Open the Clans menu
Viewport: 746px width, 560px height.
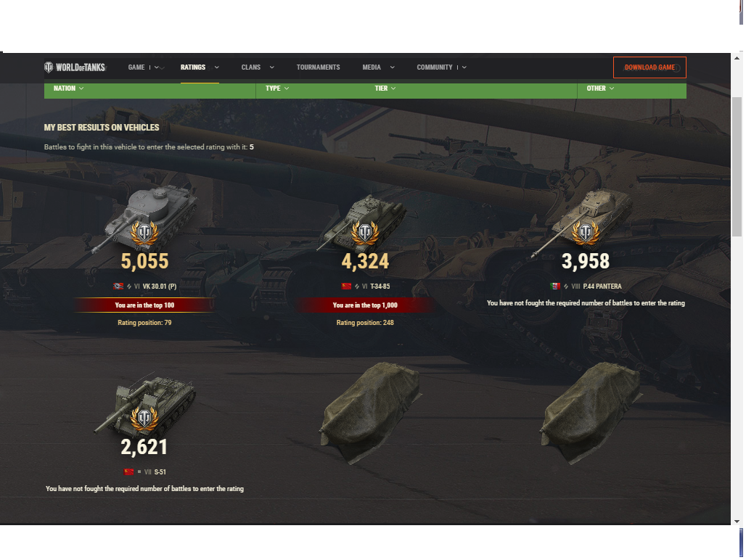(258, 67)
